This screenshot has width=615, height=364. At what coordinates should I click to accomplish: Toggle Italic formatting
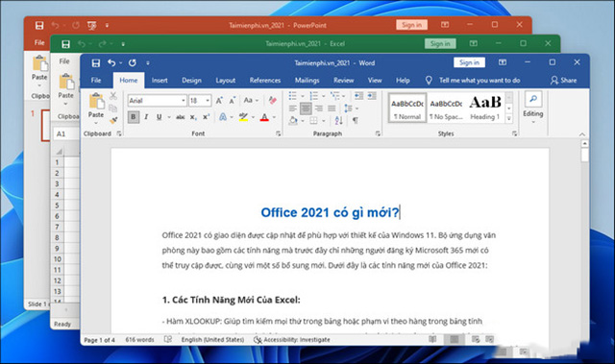pyautogui.click(x=146, y=117)
